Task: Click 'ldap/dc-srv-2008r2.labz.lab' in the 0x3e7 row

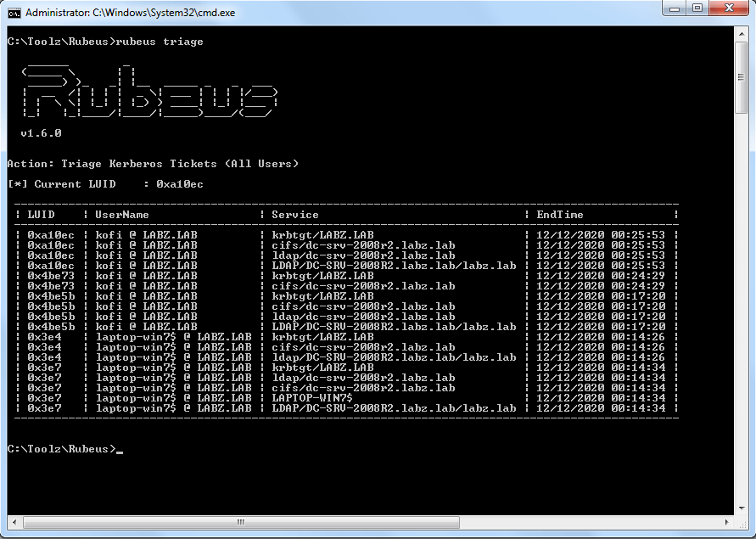Action: [363, 378]
